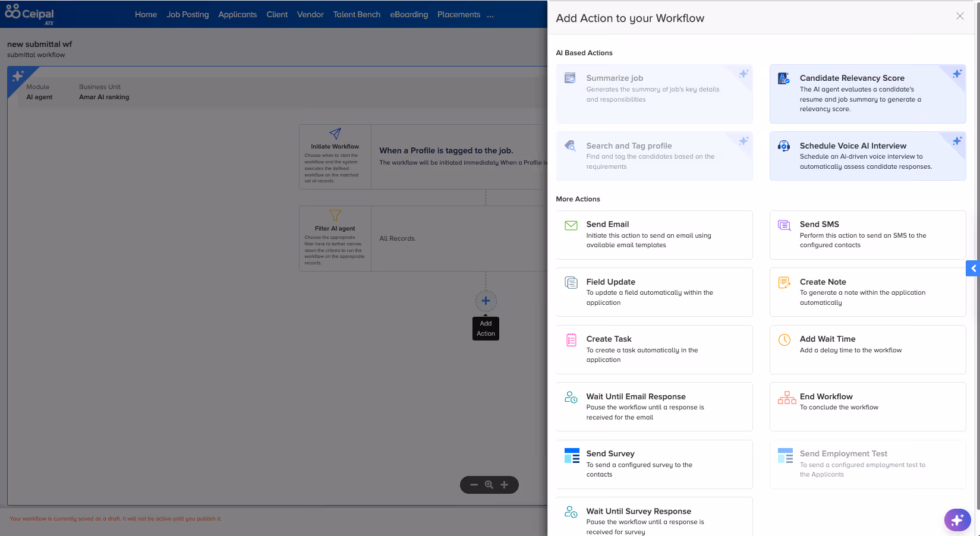Click the Filter AI agent funnel icon
Image resolution: width=980 pixels, height=536 pixels.
(335, 215)
